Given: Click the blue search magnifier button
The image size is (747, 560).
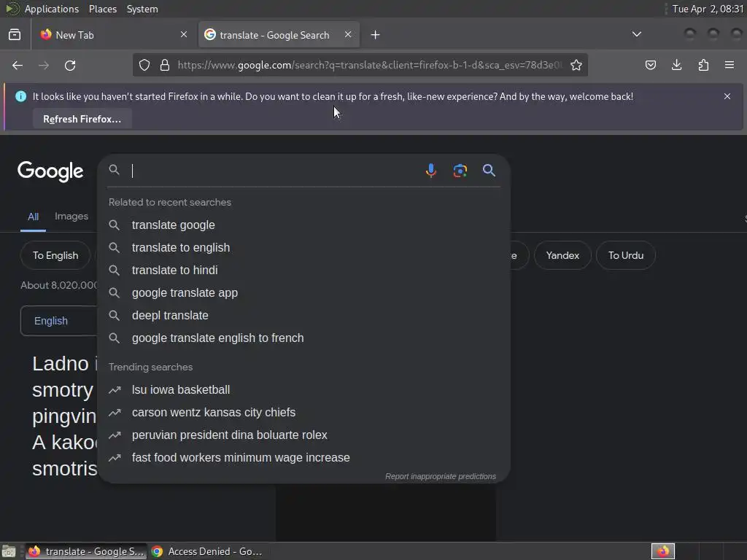Looking at the screenshot, I should click(489, 171).
